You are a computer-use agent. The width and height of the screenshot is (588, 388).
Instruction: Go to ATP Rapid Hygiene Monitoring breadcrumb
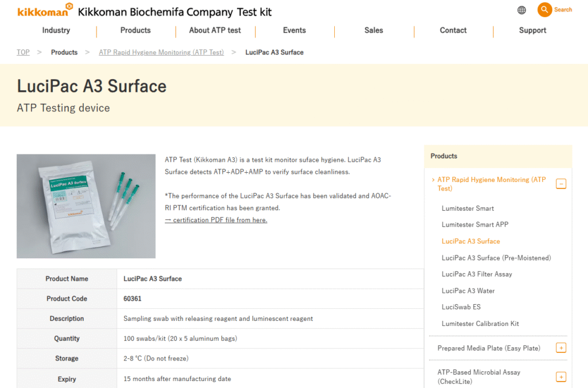tap(161, 52)
